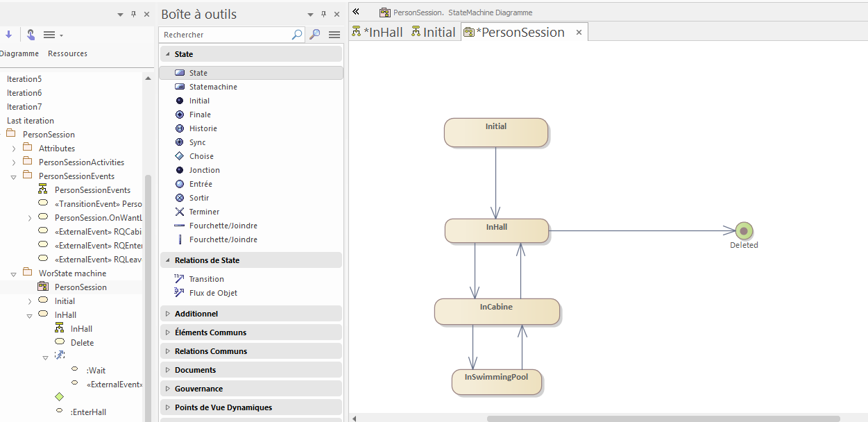This screenshot has width=868, height=422.
Task: Select the Historie toolbox item
Action: [x=203, y=128]
